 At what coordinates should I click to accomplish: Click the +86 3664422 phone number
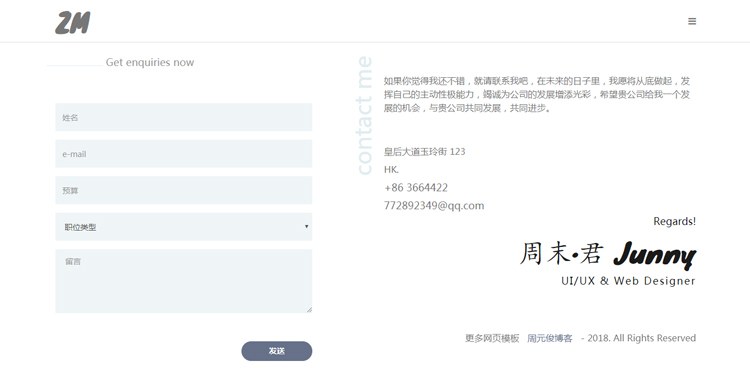coord(416,188)
